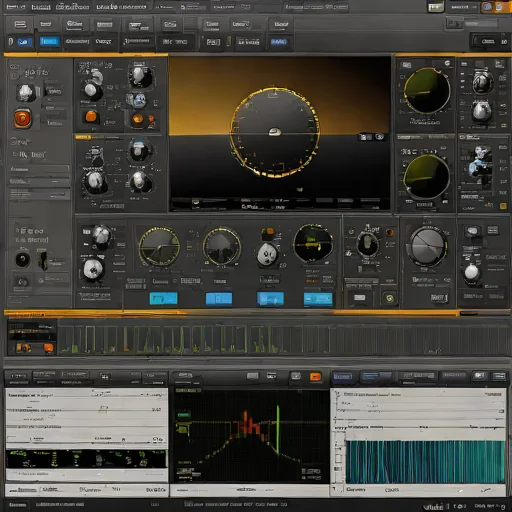This screenshot has width=512, height=512.
Task: Click the small camera-like icon on the main display edge
Action: pyautogui.click(x=380, y=137)
